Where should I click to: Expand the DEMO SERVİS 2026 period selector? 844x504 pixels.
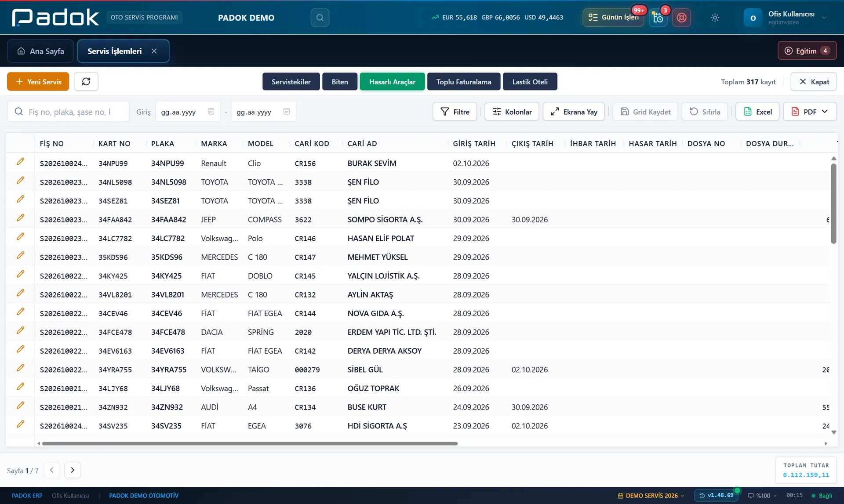click(x=651, y=496)
